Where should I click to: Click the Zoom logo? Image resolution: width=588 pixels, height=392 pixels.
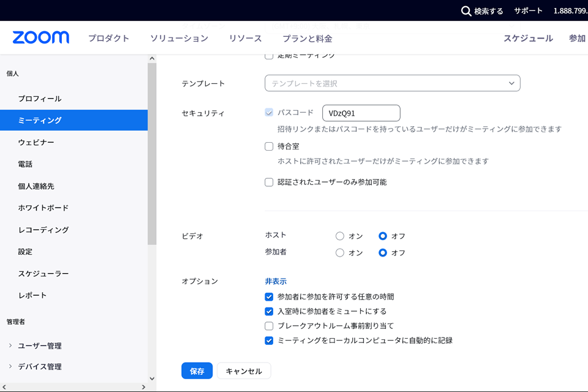click(39, 37)
